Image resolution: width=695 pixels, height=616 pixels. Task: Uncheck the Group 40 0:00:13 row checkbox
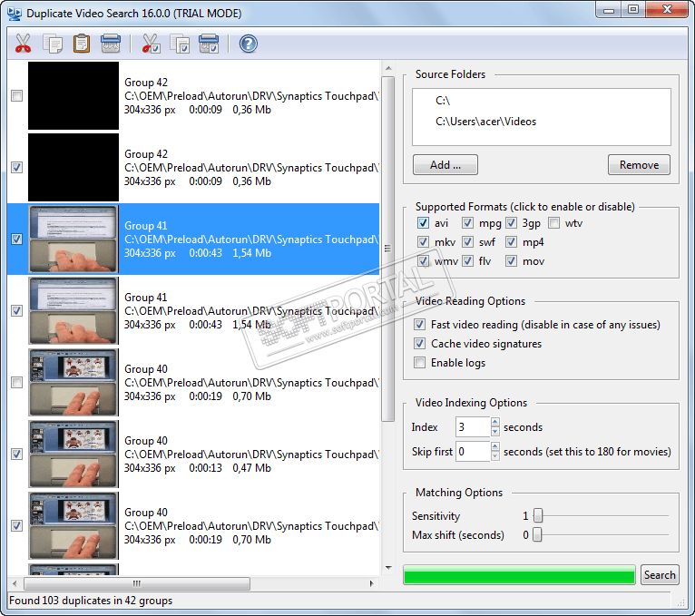pyautogui.click(x=17, y=455)
